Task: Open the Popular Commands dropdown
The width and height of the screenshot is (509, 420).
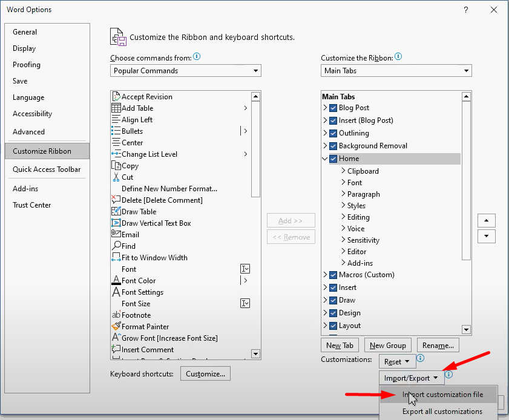Action: [186, 70]
